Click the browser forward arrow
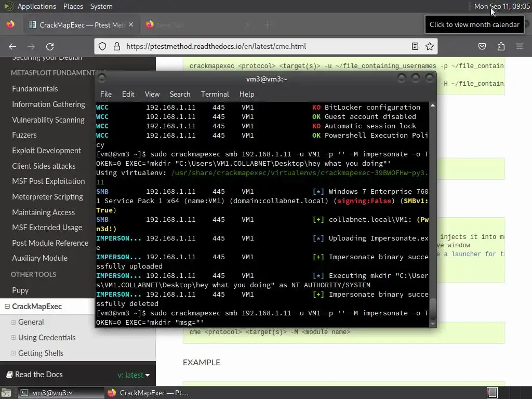This screenshot has height=399, width=532. point(31,46)
